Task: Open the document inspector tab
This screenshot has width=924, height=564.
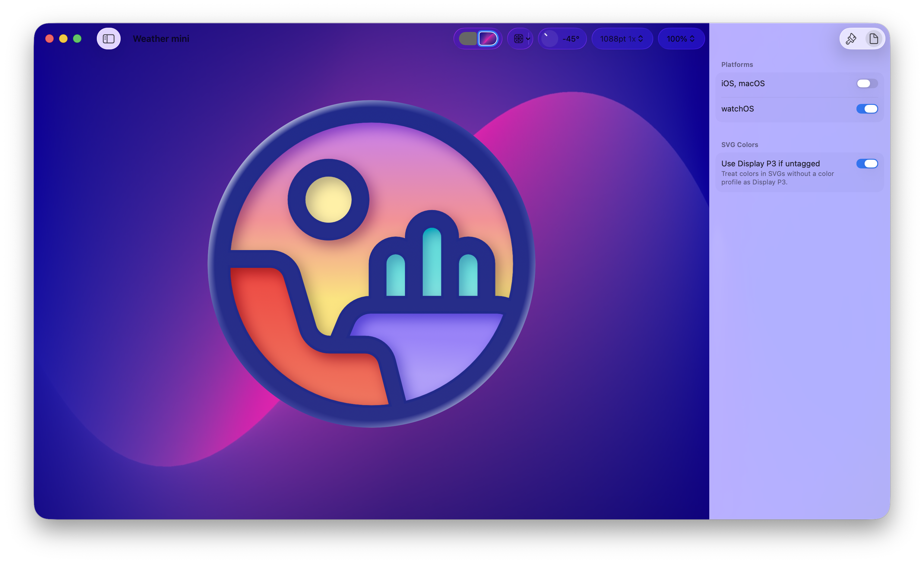Action: [873, 39]
